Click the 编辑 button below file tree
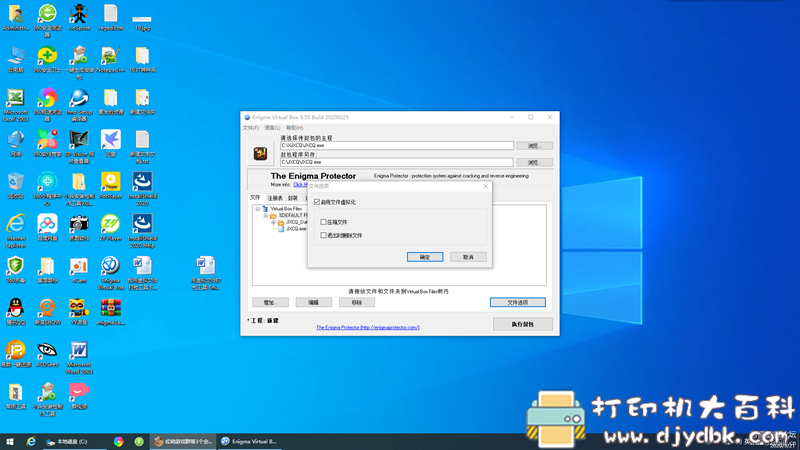Image resolution: width=800 pixels, height=450 pixels. click(x=313, y=303)
